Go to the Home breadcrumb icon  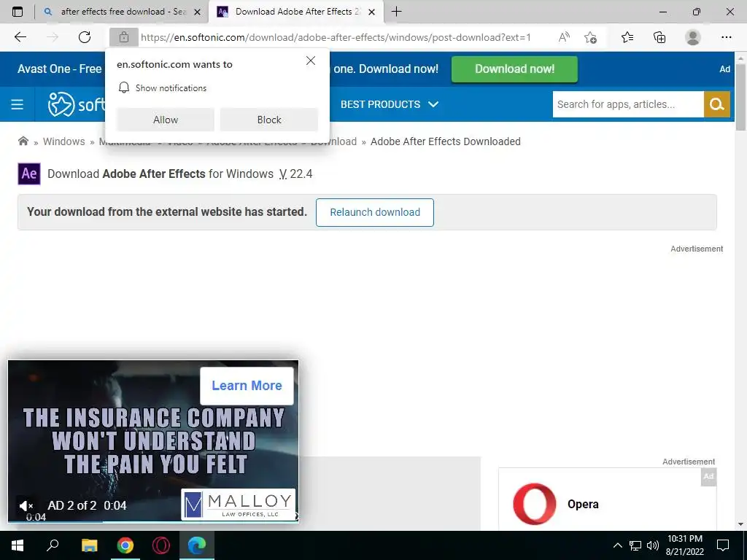[x=23, y=141]
